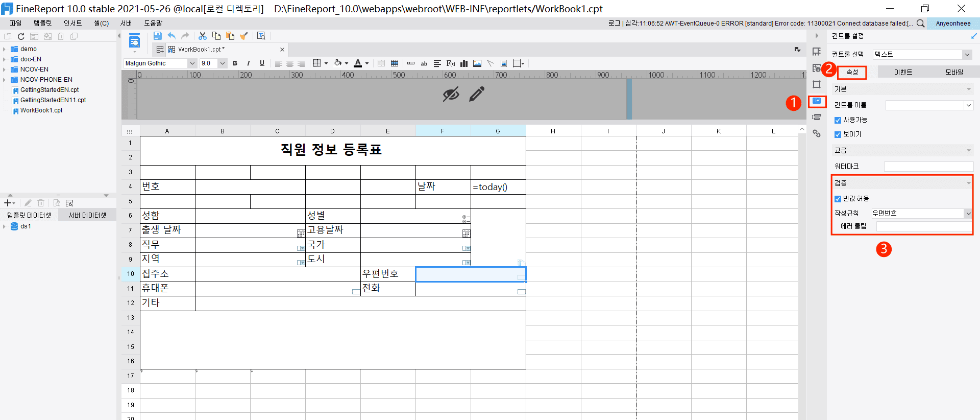Screen dimensions: 980x420
Task: Open the border style dropdown arrow
Action: 326,63
